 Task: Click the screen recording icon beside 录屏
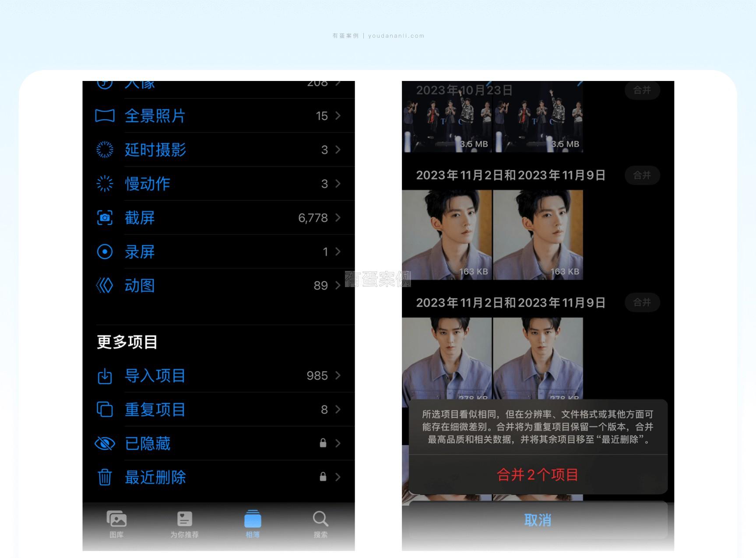105,252
